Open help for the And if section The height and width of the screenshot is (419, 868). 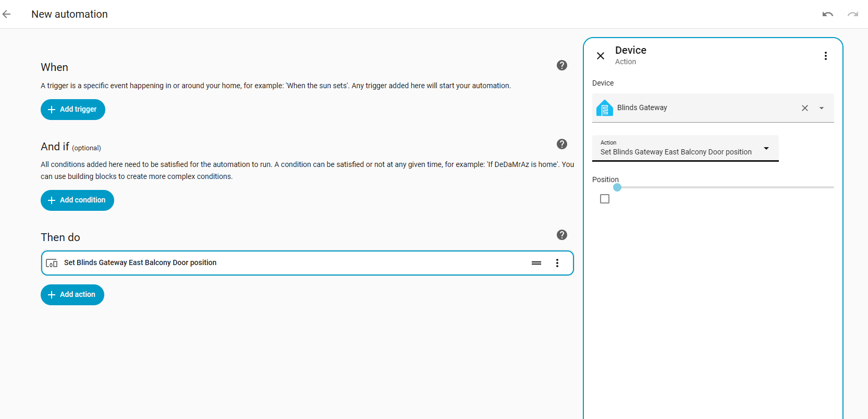(x=562, y=144)
